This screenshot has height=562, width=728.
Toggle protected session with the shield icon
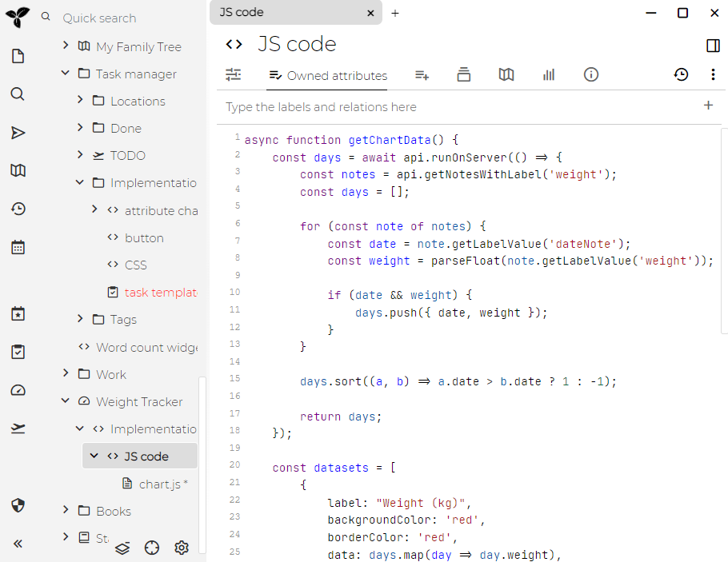(18, 506)
